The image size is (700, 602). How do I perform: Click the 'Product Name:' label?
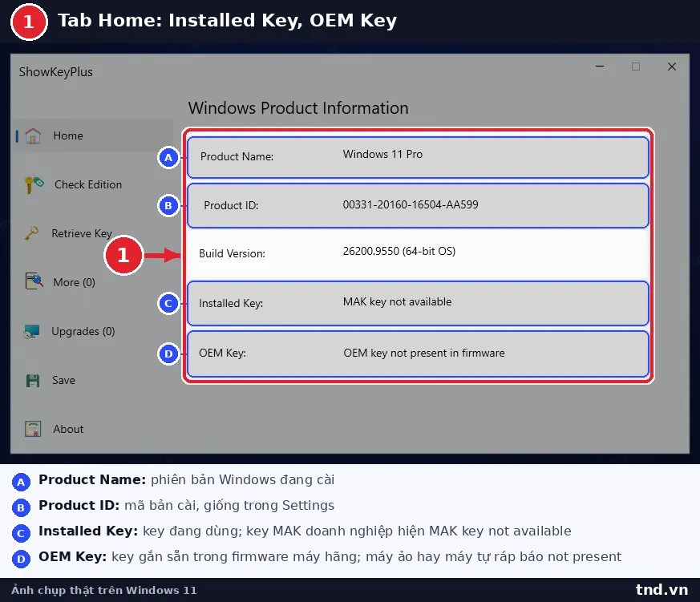(x=237, y=156)
